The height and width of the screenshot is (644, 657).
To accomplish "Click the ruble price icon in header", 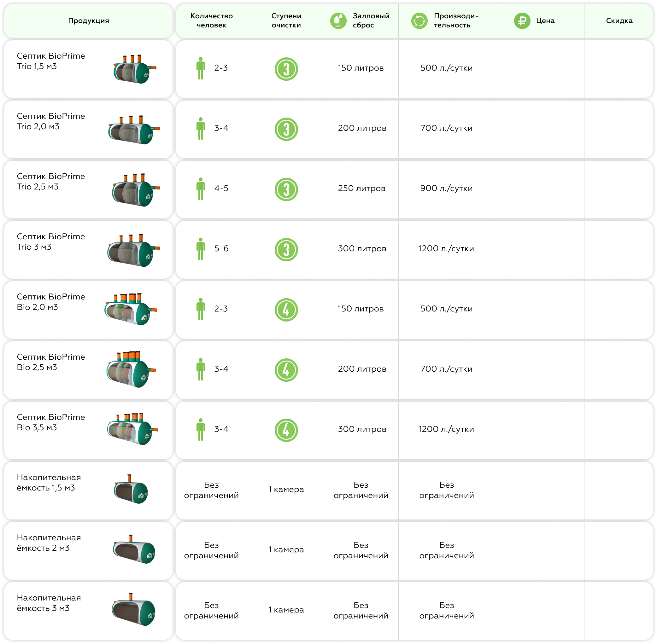I will click(x=522, y=21).
